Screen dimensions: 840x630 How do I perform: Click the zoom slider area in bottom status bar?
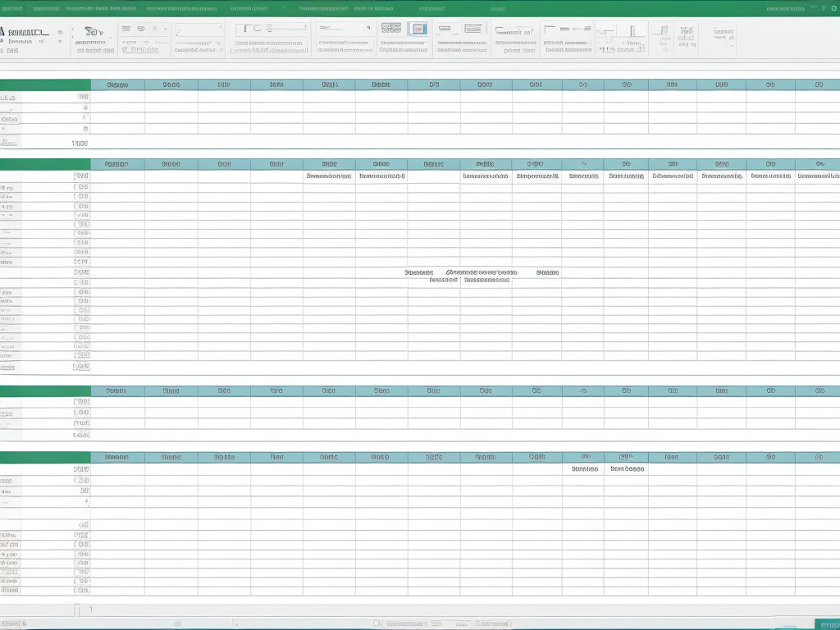tap(492, 623)
